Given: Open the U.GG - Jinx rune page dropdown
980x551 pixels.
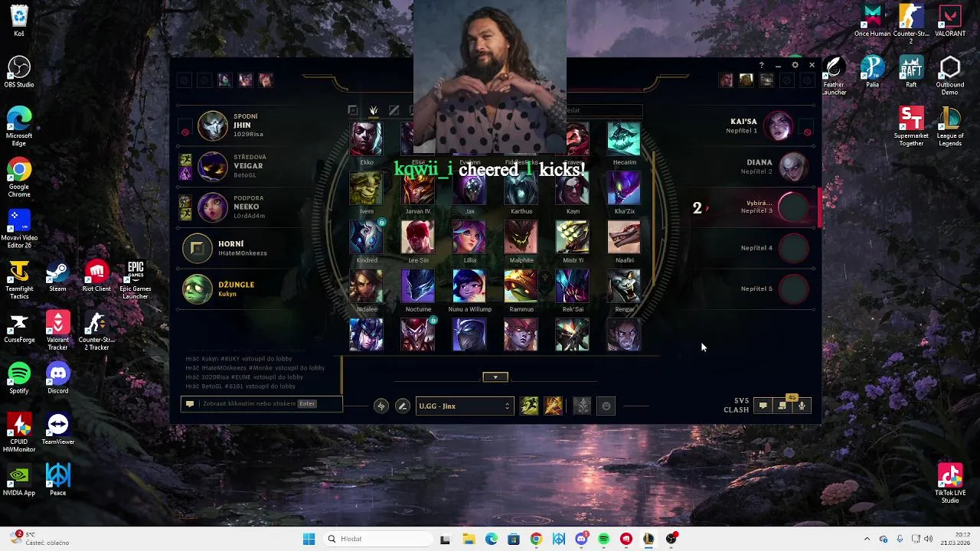Looking at the screenshot, I should pos(464,406).
